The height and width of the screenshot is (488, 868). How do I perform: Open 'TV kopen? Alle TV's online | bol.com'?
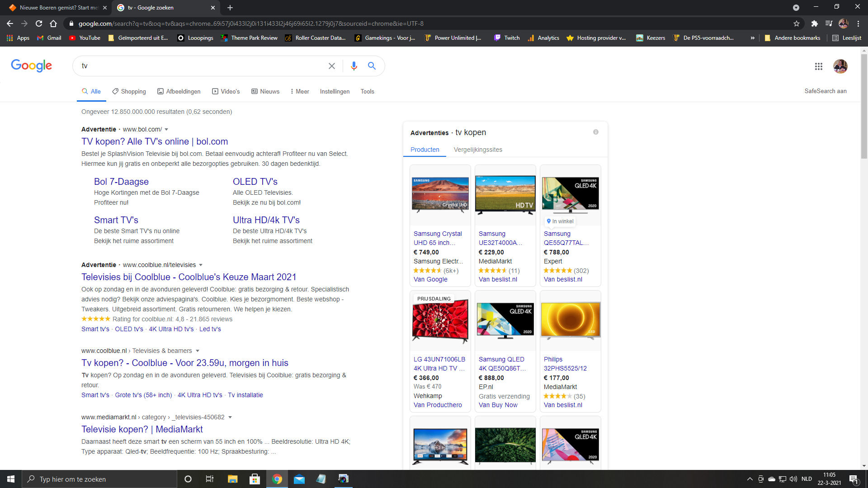[155, 141]
